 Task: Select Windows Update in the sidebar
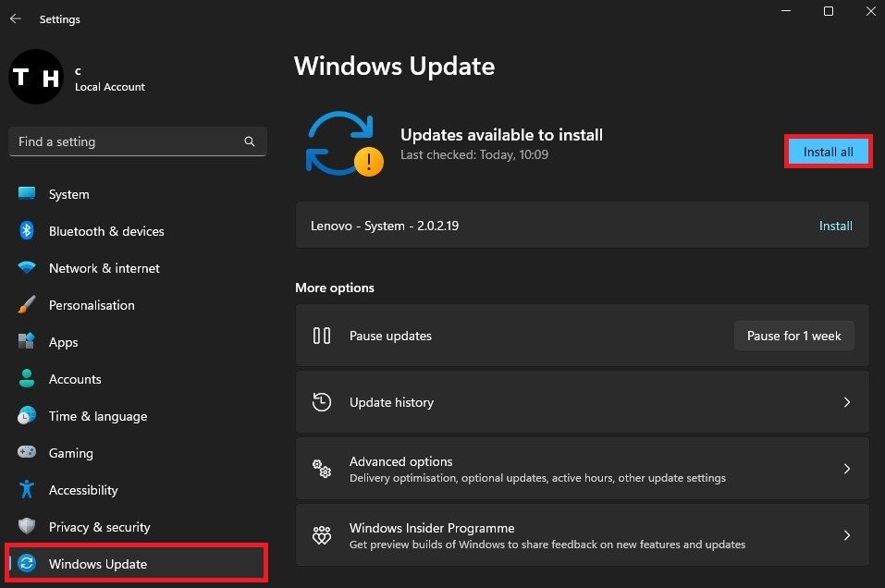pyautogui.click(x=97, y=564)
